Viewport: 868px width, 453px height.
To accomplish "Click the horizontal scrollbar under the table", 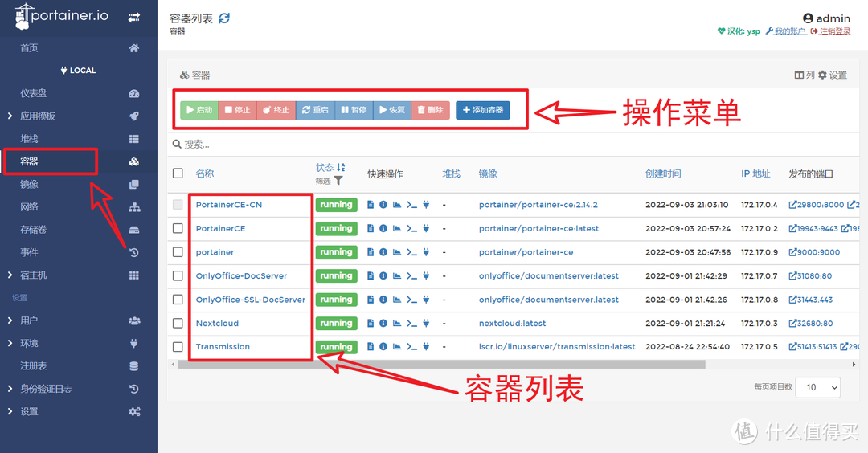I will [441, 365].
